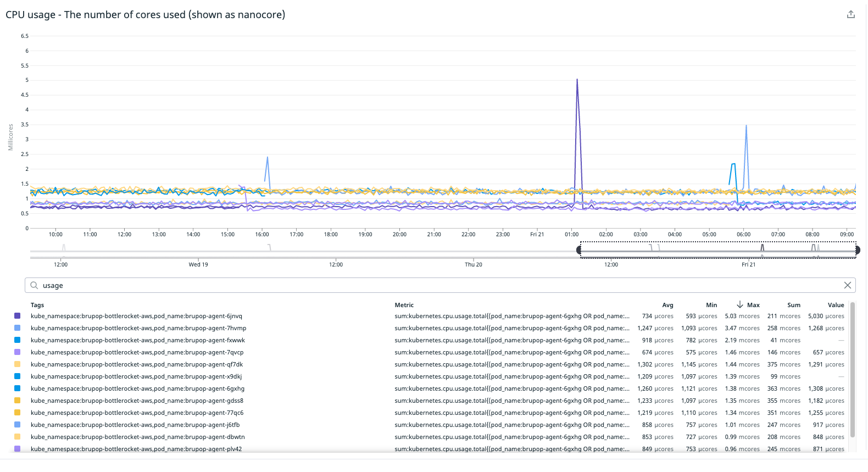Click color swatch for brupop-agent-x9dkj
868x472 pixels.
click(x=18, y=376)
